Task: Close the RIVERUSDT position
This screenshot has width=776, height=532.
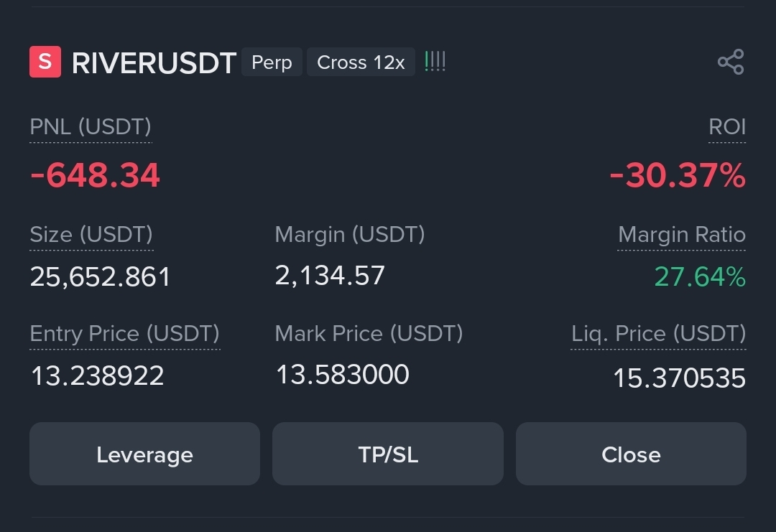Action: click(x=631, y=454)
